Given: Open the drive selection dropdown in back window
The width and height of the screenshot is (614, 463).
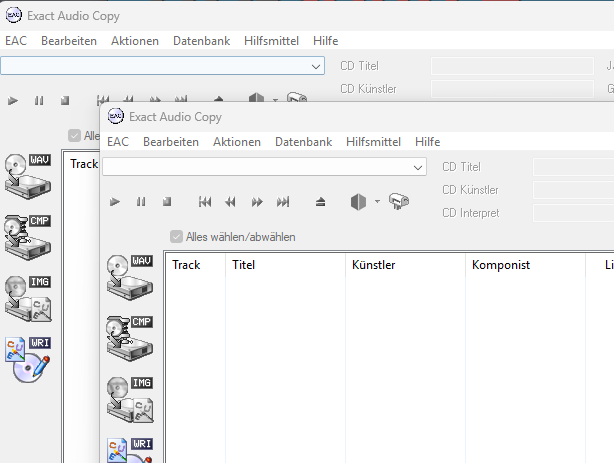Looking at the screenshot, I should pyautogui.click(x=316, y=67).
